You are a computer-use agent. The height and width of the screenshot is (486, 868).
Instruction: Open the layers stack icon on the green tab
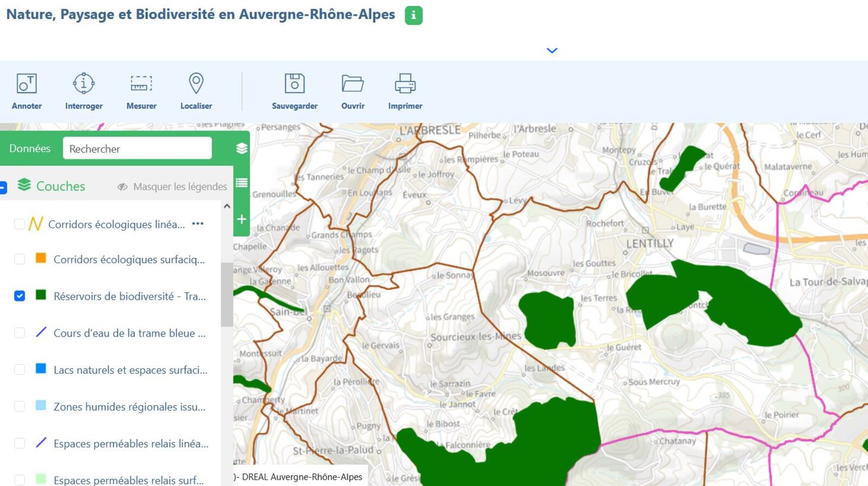[242, 148]
